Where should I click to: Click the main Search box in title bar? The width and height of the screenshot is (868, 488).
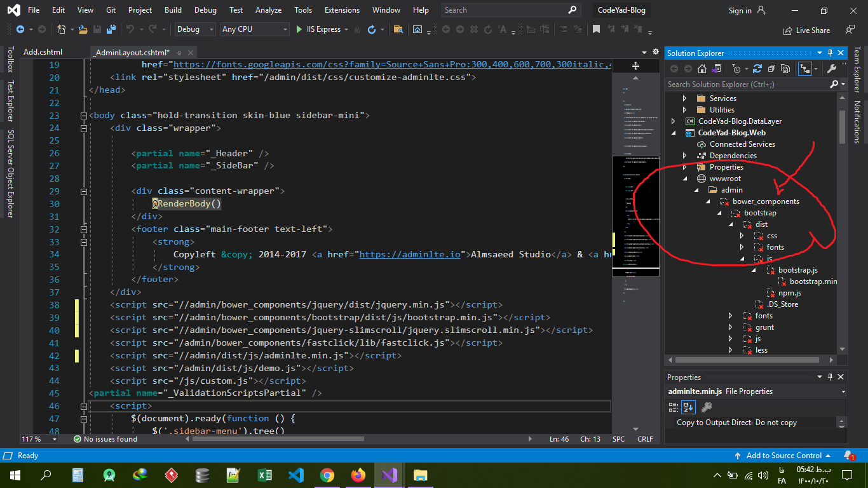pyautogui.click(x=511, y=10)
